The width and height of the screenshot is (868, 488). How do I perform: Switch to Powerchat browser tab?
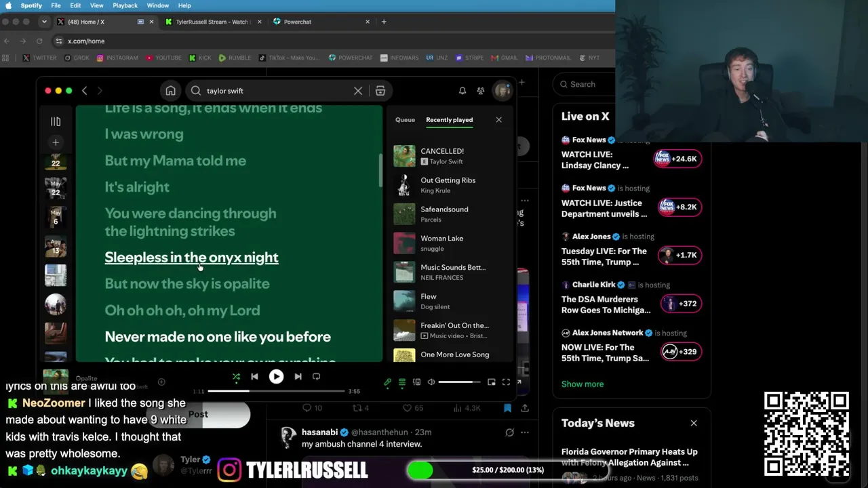click(321, 22)
